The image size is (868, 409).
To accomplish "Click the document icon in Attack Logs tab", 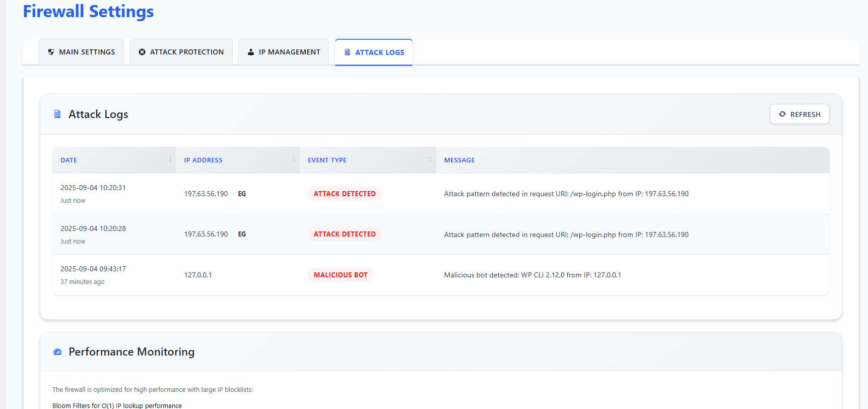I will point(347,52).
